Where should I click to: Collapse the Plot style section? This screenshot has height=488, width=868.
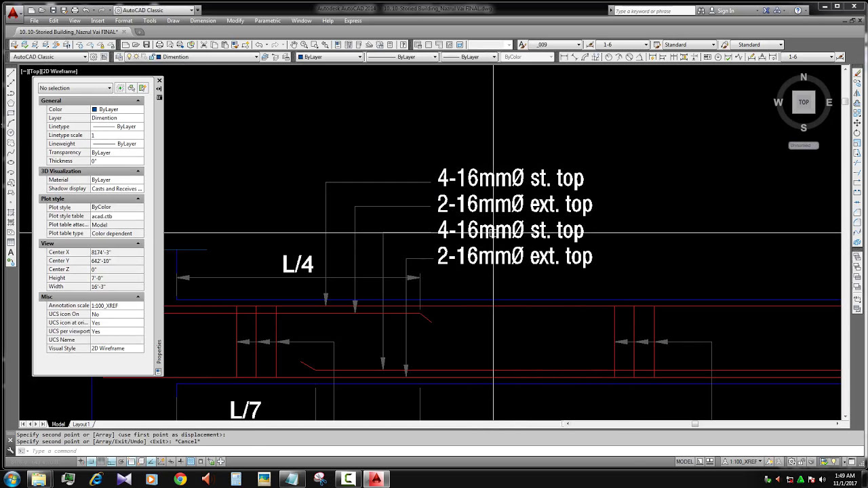click(138, 199)
